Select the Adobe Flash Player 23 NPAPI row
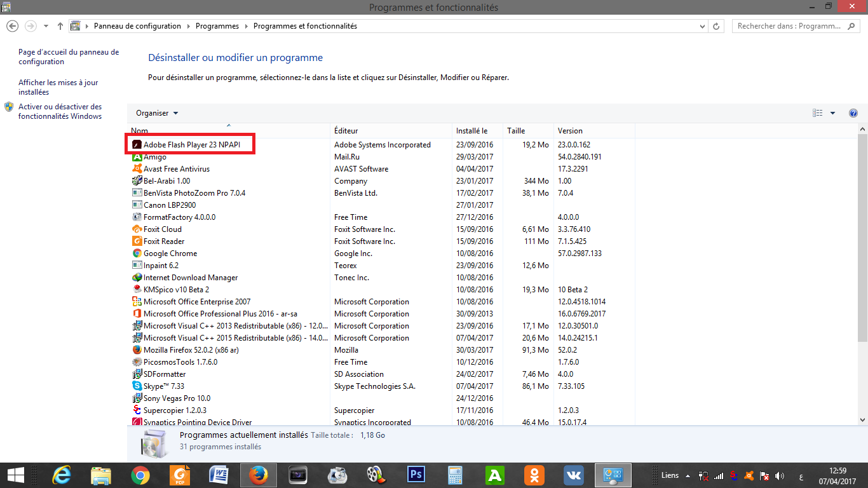This screenshot has width=868, height=488. [381, 145]
